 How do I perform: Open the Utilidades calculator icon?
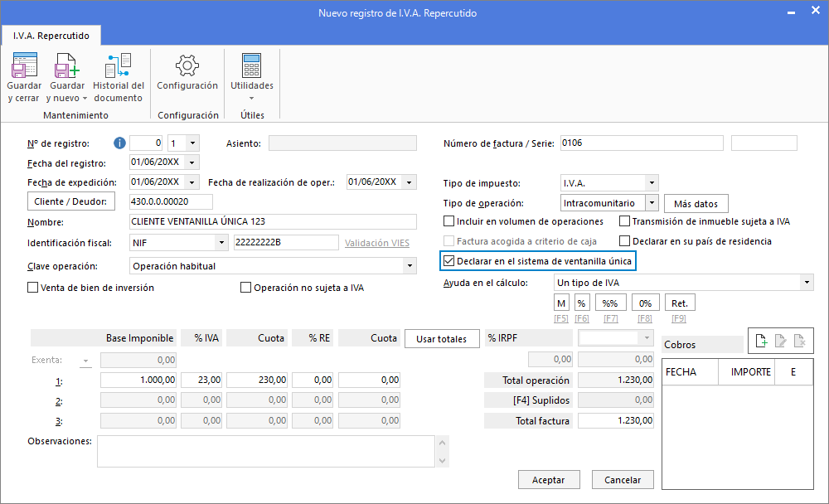[x=252, y=65]
